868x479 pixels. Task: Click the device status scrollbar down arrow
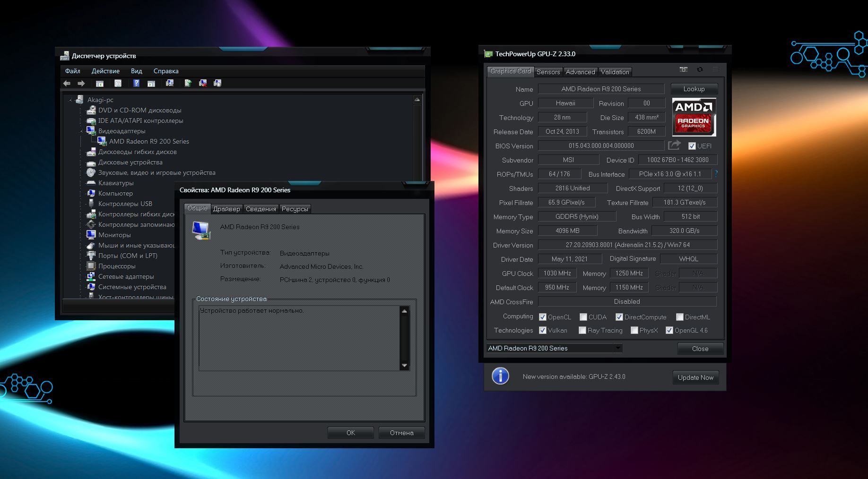tap(404, 365)
